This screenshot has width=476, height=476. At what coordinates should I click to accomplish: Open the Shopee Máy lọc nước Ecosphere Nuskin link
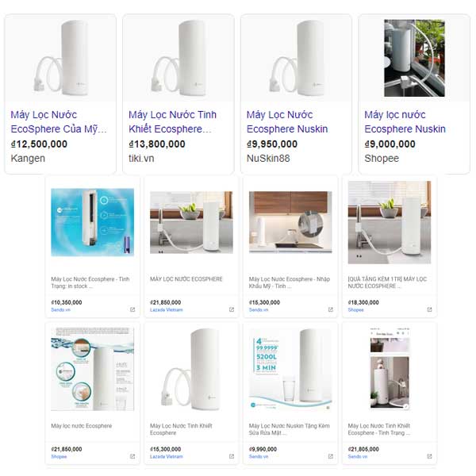point(405,121)
